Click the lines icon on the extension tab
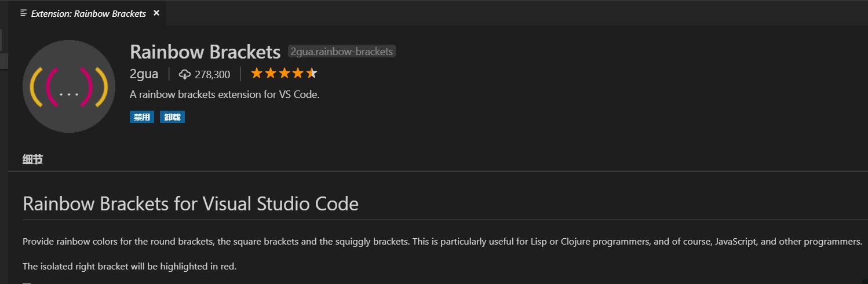This screenshot has width=868, height=284. pos(24,13)
